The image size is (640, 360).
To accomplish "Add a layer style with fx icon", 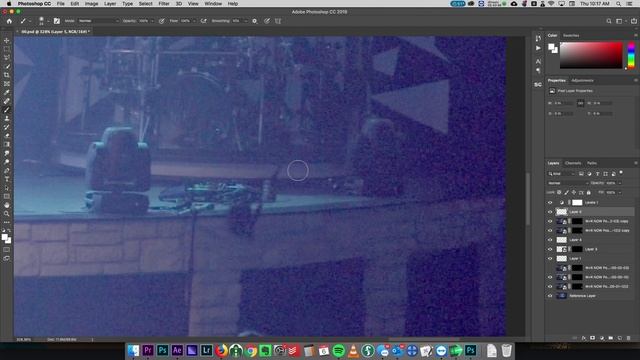I will point(584,338).
